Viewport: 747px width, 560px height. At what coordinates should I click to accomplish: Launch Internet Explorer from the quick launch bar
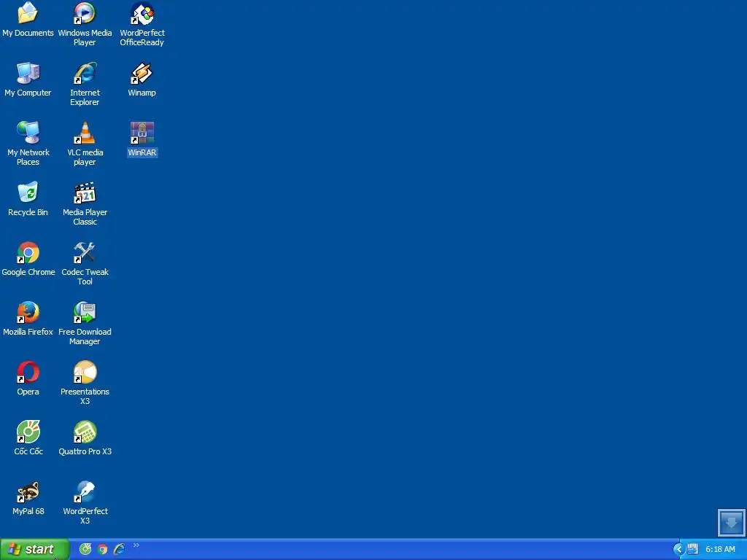click(119, 549)
